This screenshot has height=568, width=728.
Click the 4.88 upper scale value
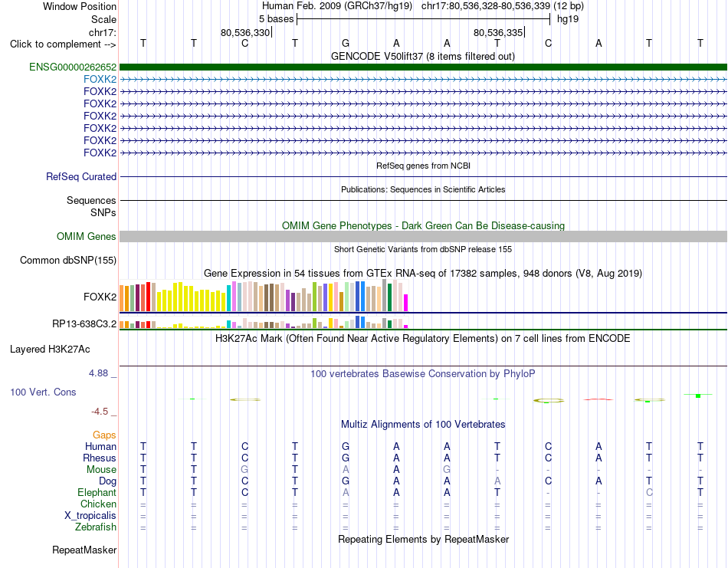98,373
